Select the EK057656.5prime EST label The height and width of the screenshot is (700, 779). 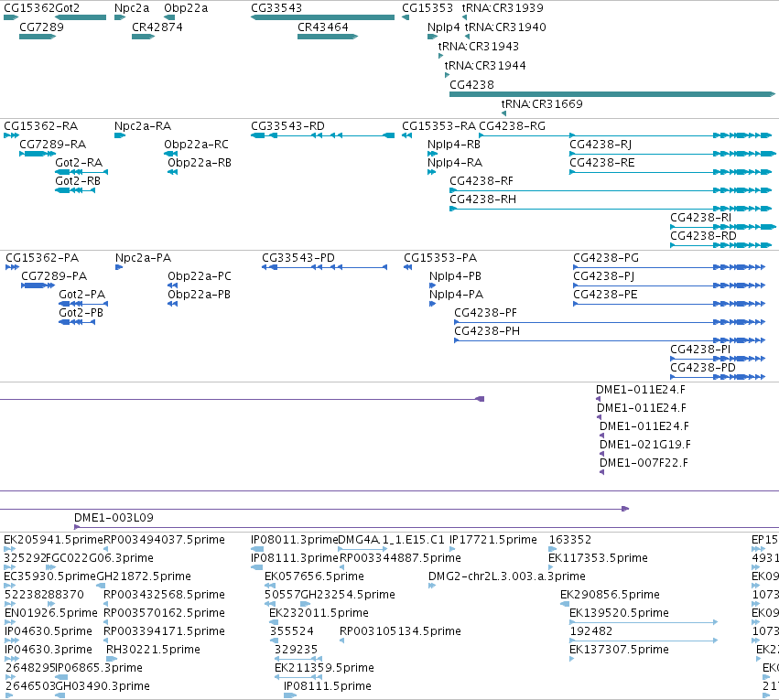click(x=315, y=576)
